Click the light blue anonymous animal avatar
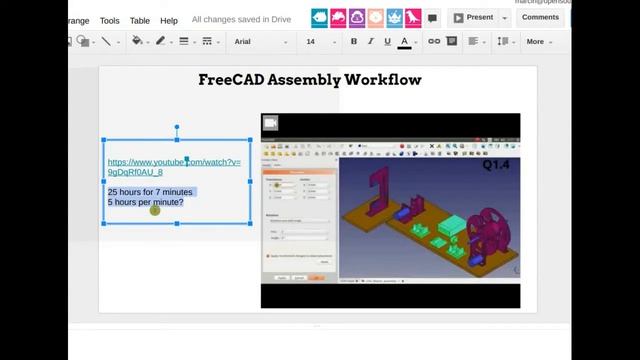Image resolution: width=640 pixels, height=360 pixels. click(x=394, y=18)
